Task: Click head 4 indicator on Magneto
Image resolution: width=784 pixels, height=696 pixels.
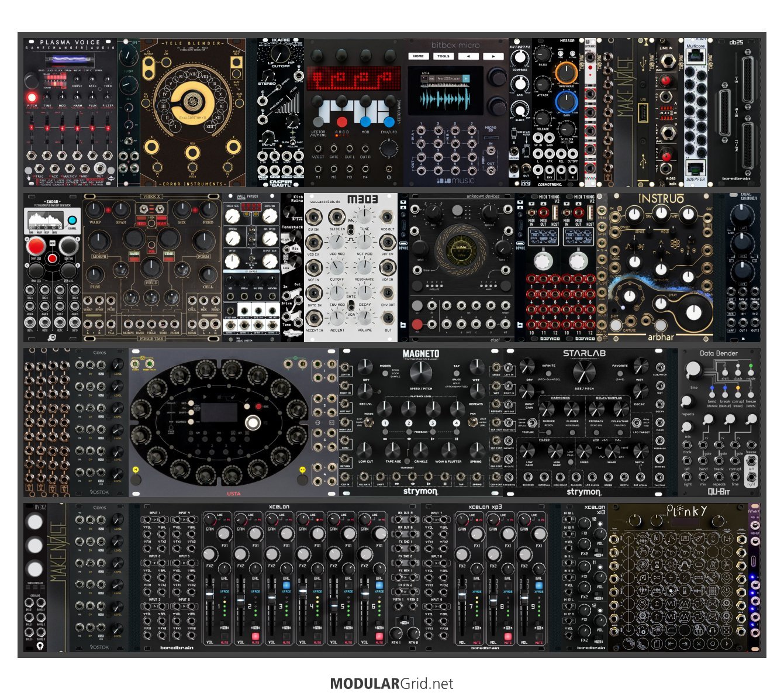Action: tap(456, 423)
